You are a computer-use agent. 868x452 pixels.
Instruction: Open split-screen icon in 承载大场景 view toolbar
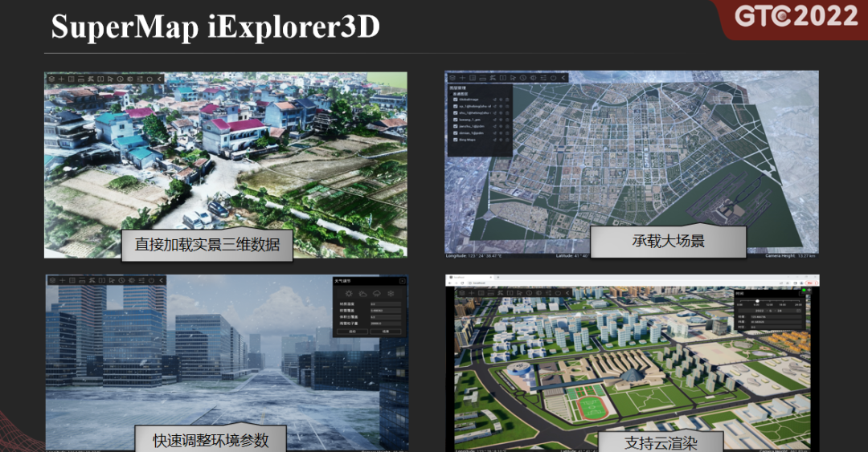tap(502, 78)
